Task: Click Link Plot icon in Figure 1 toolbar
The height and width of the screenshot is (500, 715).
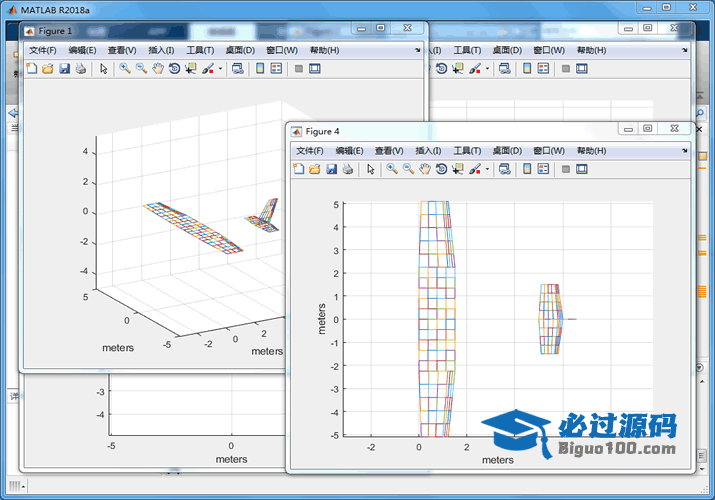Action: 237,69
